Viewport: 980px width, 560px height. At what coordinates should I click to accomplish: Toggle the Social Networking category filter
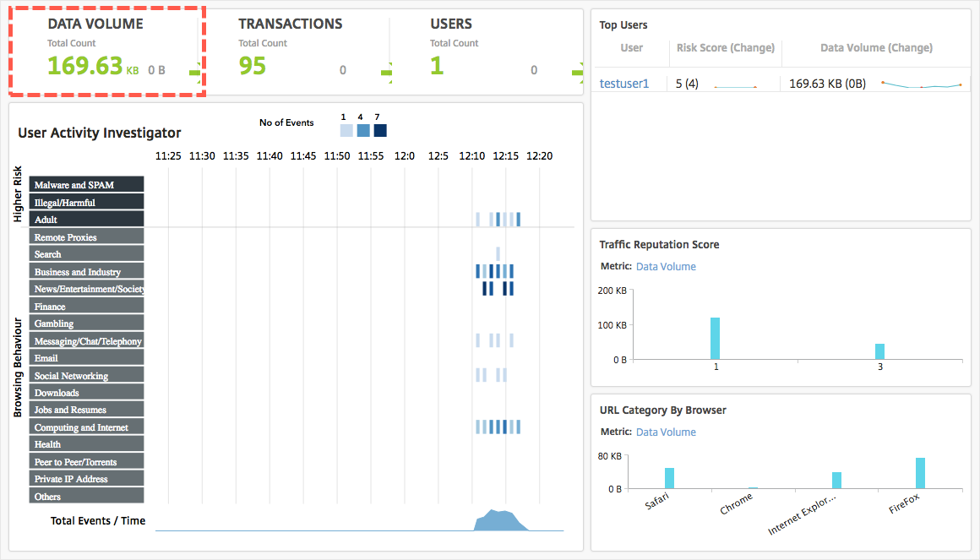[x=86, y=374]
